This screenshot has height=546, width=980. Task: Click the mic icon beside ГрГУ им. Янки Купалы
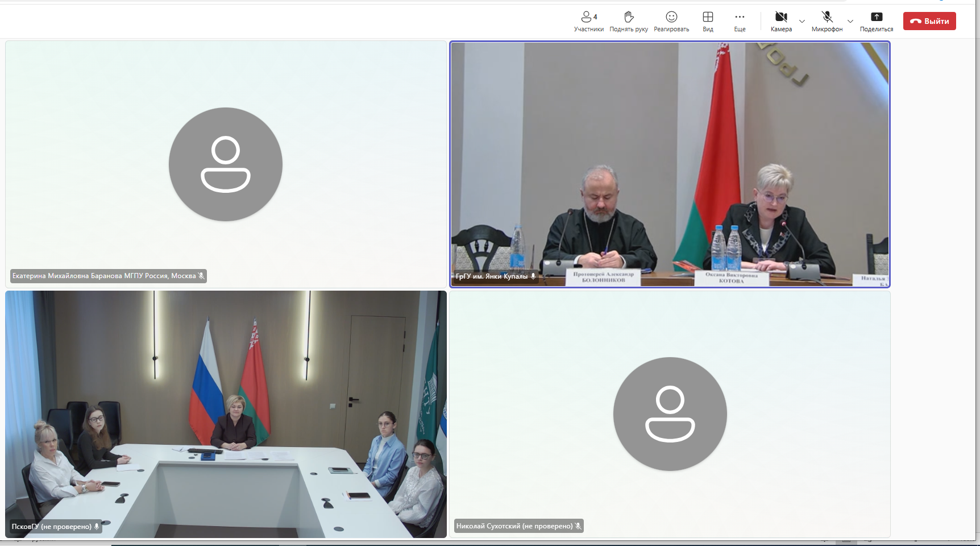point(533,276)
